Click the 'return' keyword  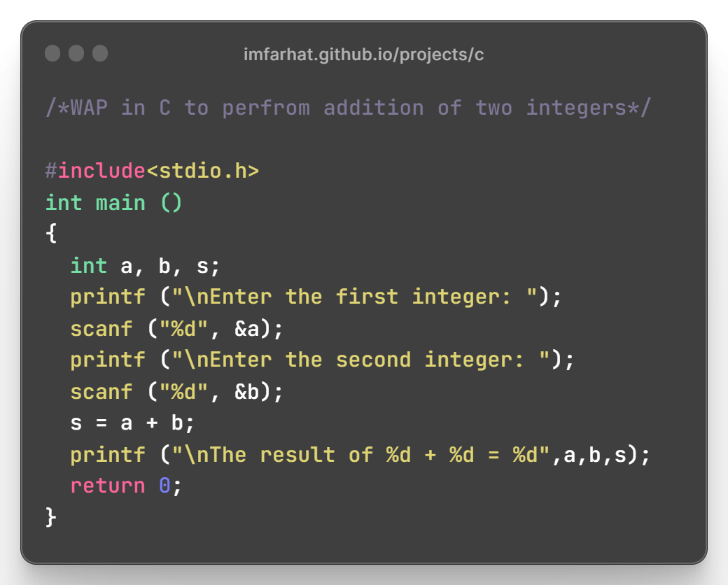tap(108, 486)
